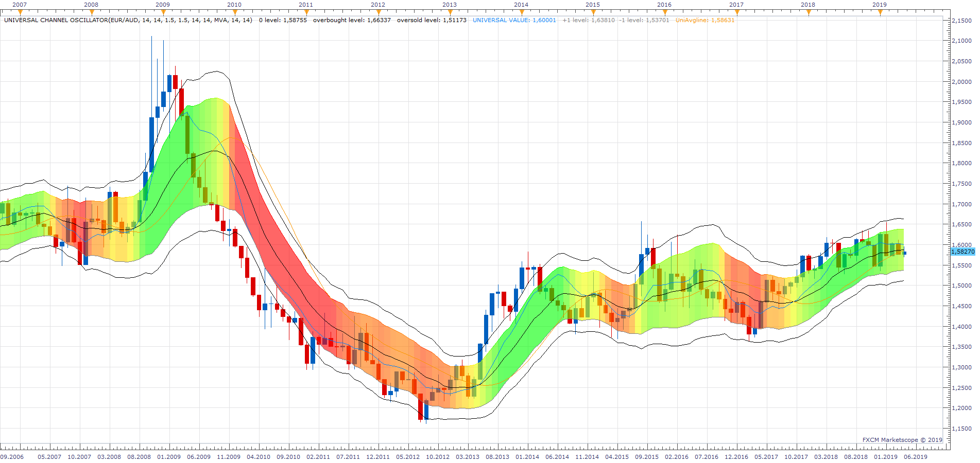Click the 1,5000 price axis label
Image resolution: width=980 pixels, height=463 pixels.
click(x=961, y=286)
